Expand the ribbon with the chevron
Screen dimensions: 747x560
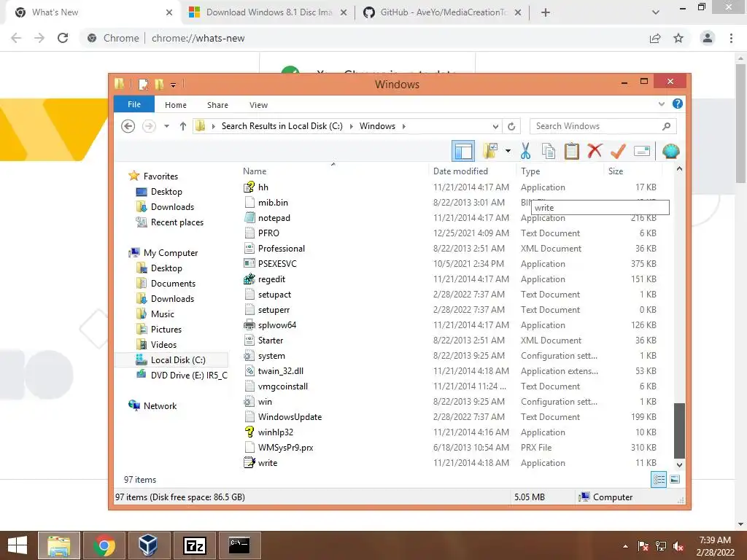click(x=661, y=104)
